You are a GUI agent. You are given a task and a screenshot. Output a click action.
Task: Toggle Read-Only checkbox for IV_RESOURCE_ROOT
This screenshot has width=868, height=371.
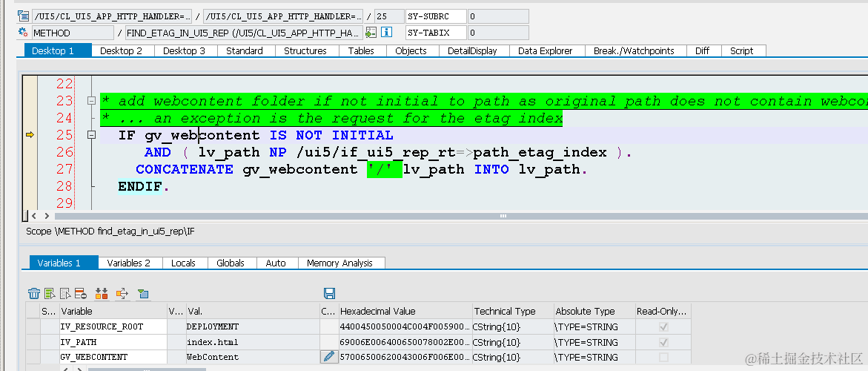point(663,326)
